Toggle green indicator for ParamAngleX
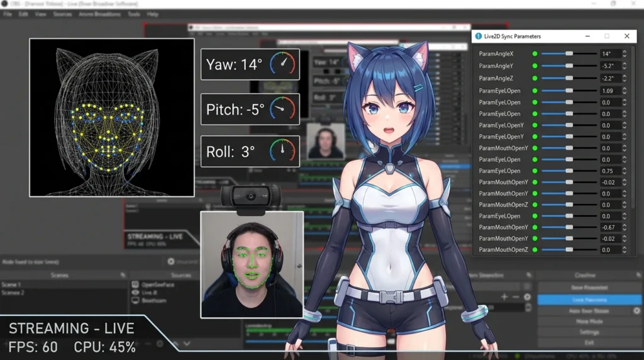Viewport: 644px width, 360px height. (x=535, y=54)
